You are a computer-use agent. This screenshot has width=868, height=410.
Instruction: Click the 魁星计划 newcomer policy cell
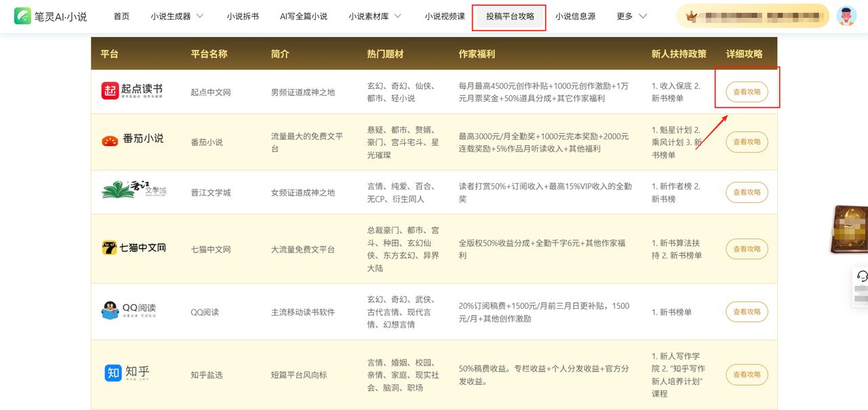point(677,143)
